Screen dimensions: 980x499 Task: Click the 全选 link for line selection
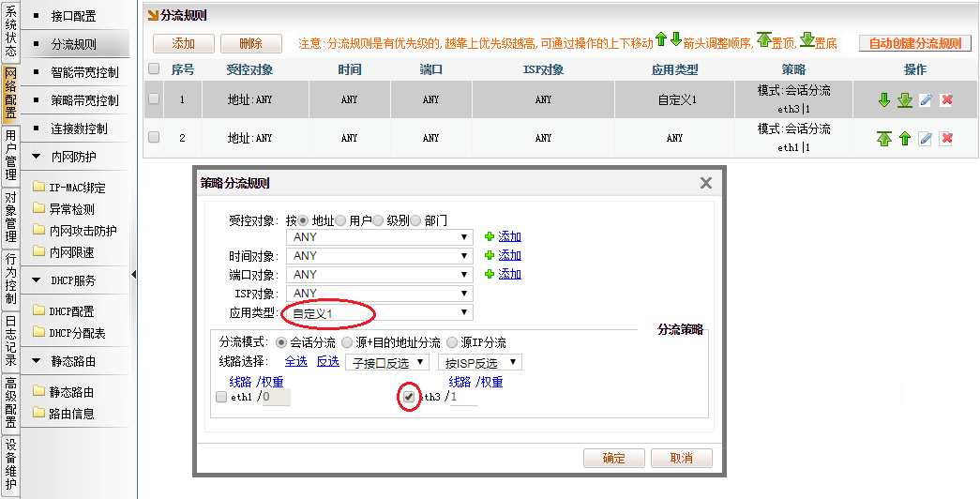click(295, 362)
